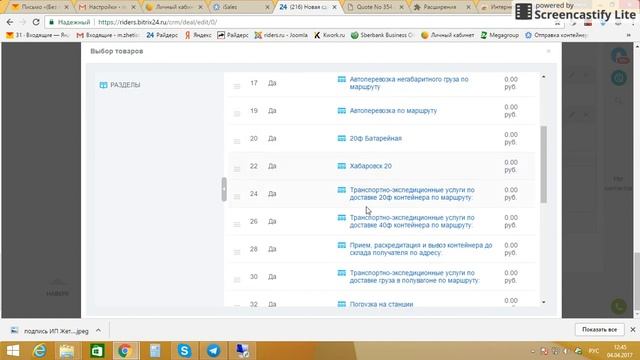Screen dimensions: 640x360
Task: Switch to the Quote No 35 tab
Action: point(375,7)
